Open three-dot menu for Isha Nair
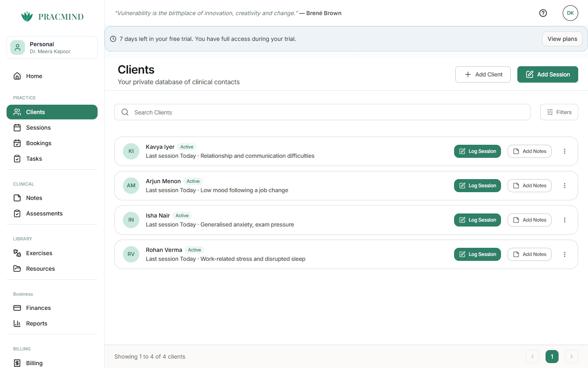Screen dimensions: 588x368 coord(565,220)
